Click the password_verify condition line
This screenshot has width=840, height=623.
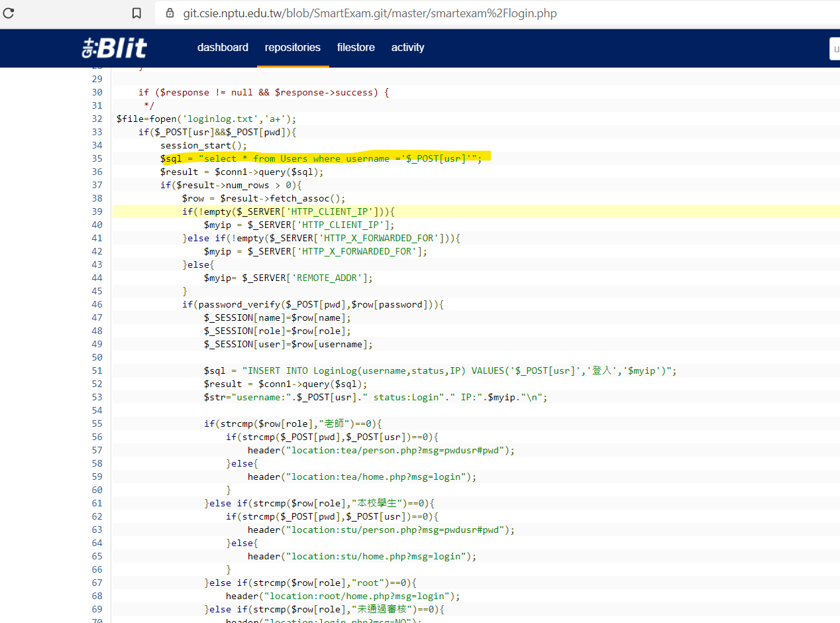coord(313,304)
